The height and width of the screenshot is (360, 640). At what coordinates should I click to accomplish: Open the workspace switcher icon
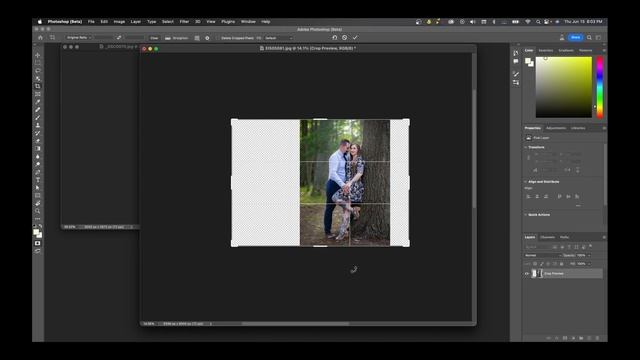pyautogui.click(x=598, y=38)
